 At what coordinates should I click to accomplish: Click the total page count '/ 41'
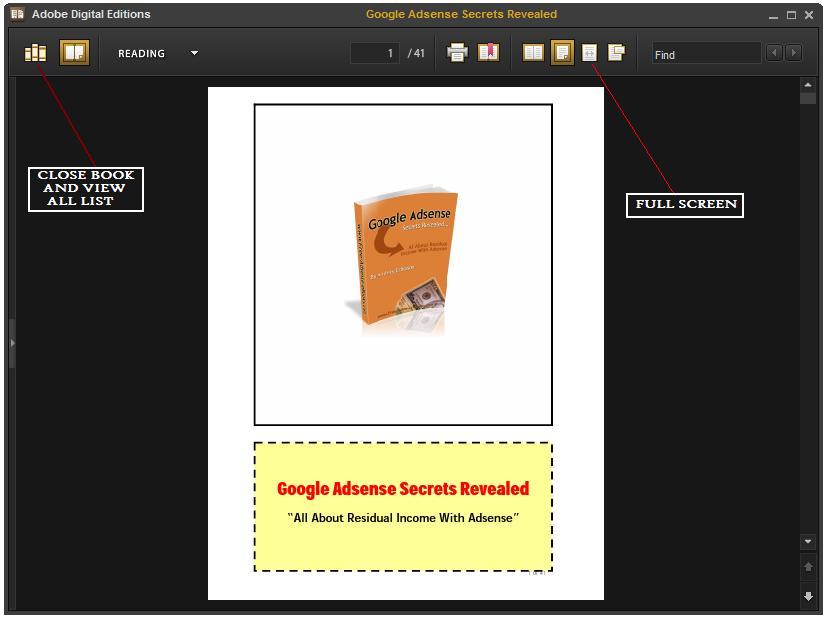(416, 53)
